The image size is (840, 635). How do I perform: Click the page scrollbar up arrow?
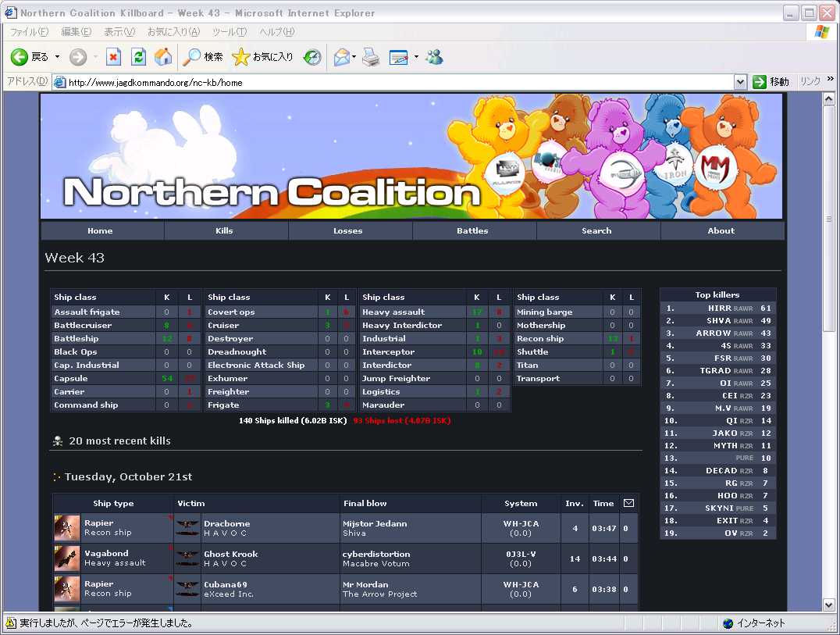828,99
